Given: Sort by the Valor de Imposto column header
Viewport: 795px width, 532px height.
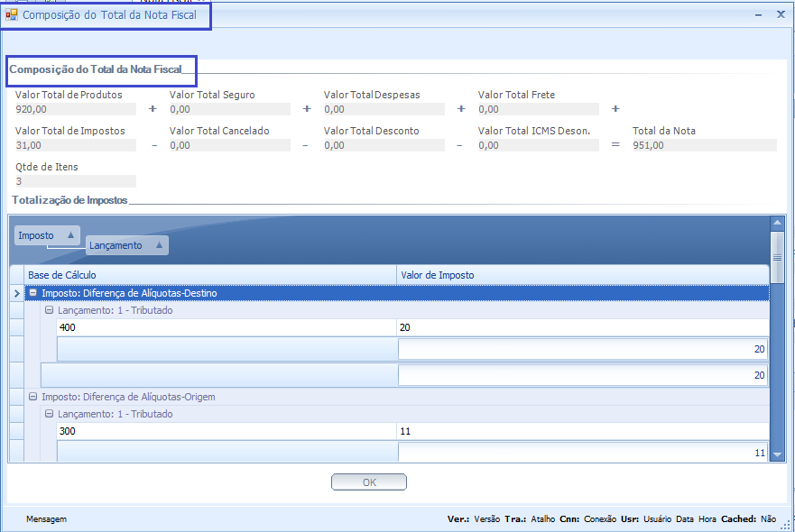Looking at the screenshot, I should pyautogui.click(x=583, y=274).
